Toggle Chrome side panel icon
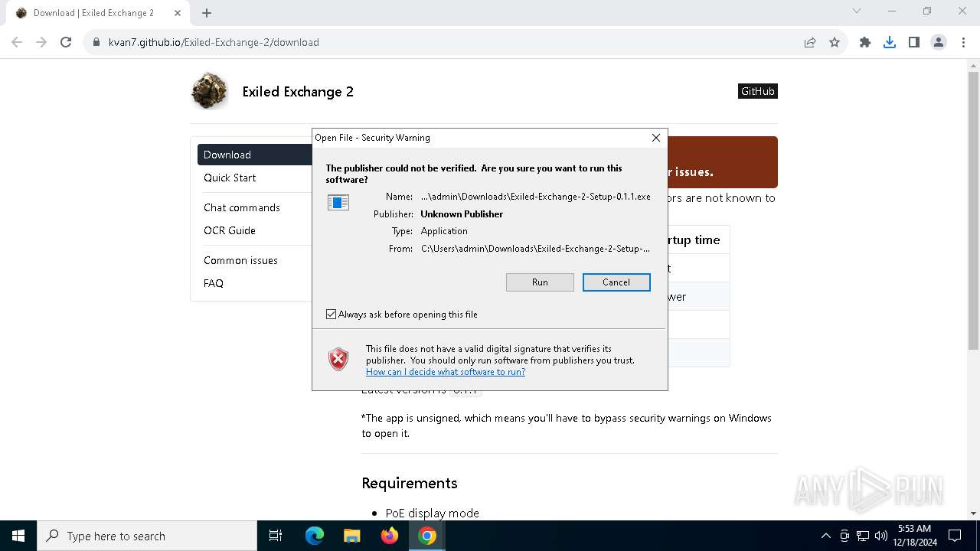The height and width of the screenshot is (551, 980). pos(914,42)
